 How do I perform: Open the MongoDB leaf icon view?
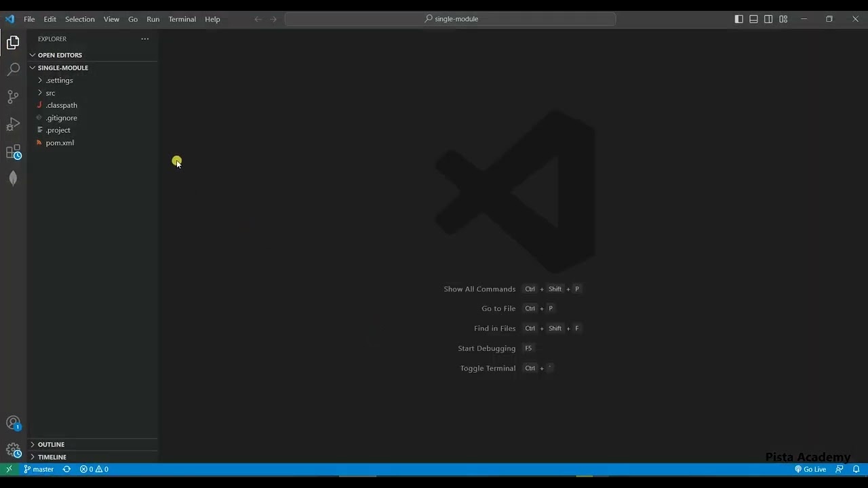[x=13, y=178]
